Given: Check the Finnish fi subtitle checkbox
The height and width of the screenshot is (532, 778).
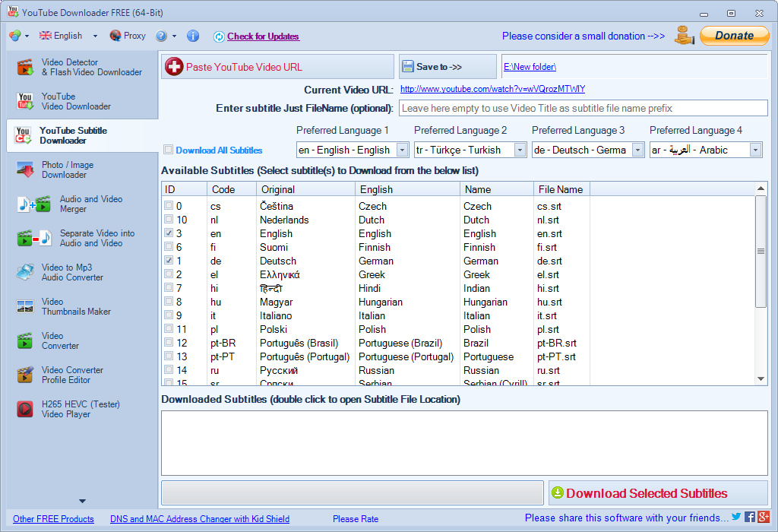Looking at the screenshot, I should [x=169, y=246].
